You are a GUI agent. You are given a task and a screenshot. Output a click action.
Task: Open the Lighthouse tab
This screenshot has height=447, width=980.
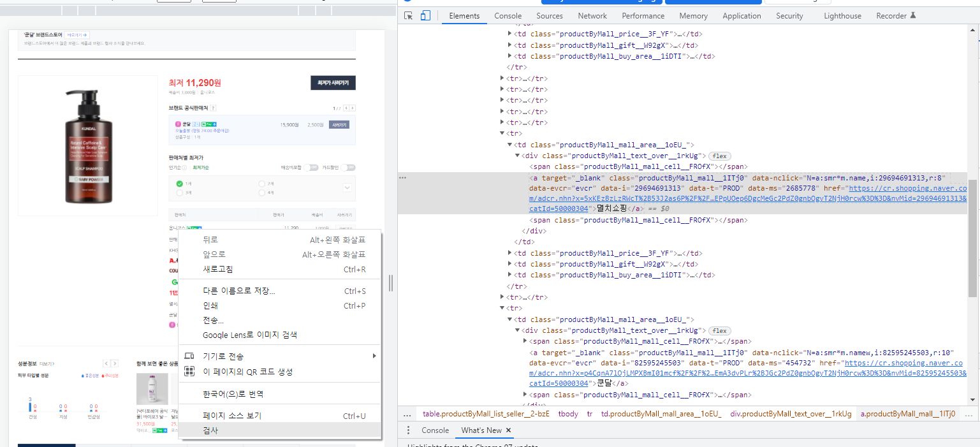tap(842, 16)
